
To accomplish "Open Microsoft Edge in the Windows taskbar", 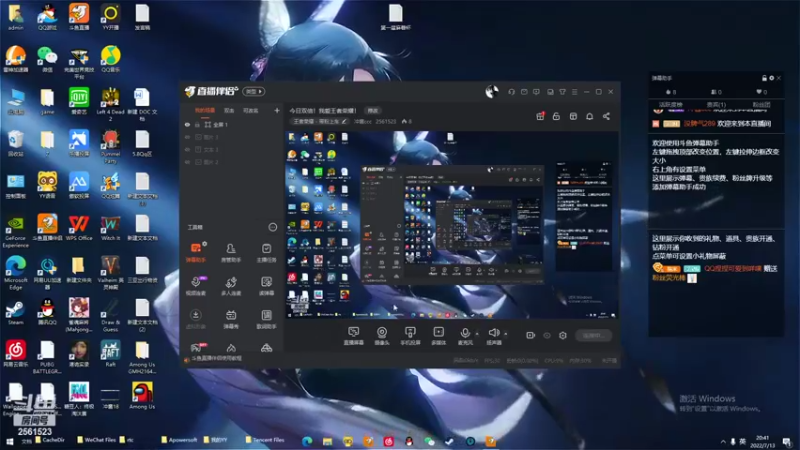I will coord(307,441).
